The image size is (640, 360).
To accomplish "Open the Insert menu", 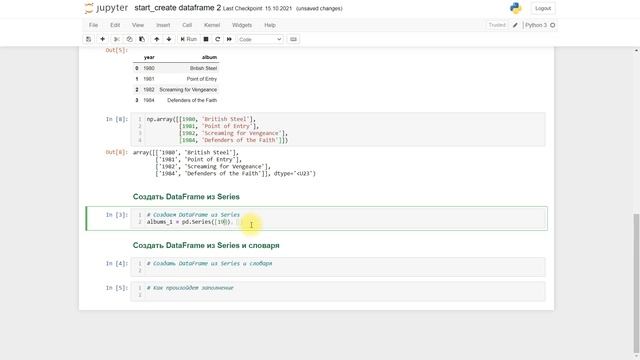I will (163, 25).
